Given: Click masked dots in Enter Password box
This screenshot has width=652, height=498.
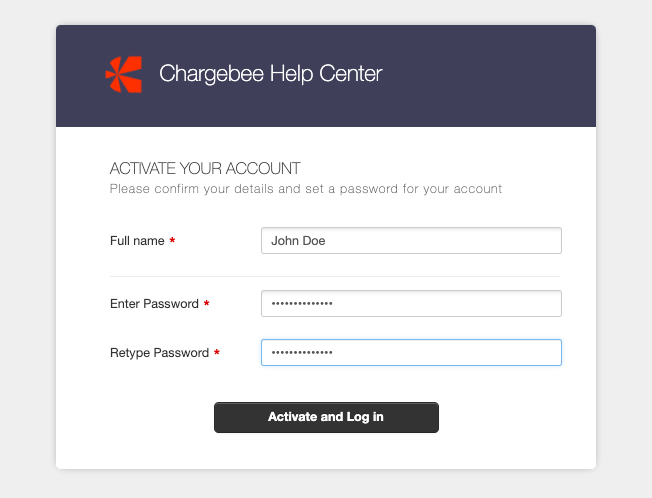Looking at the screenshot, I should [x=302, y=303].
